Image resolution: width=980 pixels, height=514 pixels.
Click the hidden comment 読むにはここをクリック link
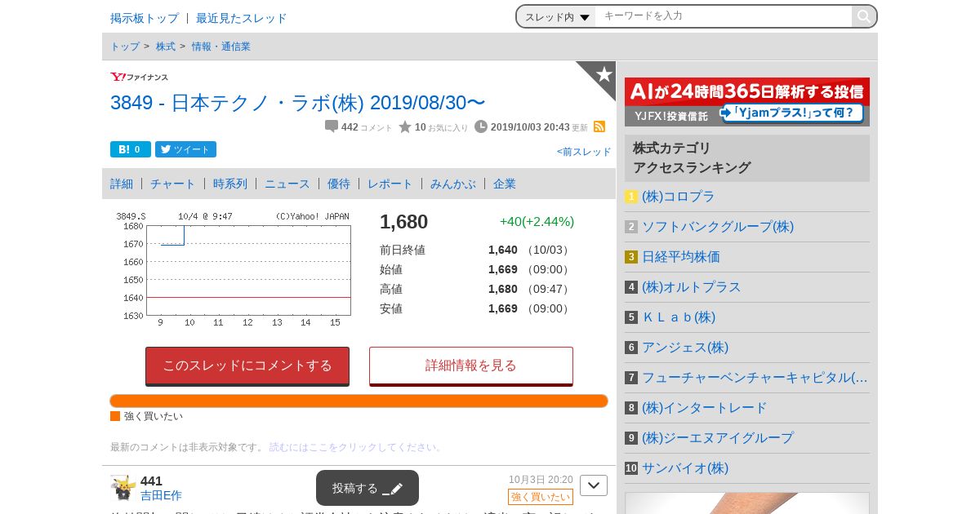(x=356, y=447)
